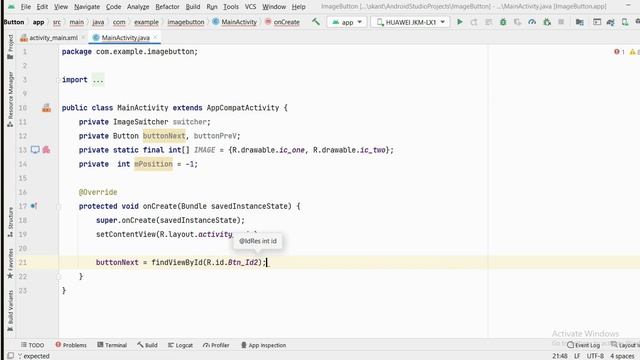Open the Refactor menu
The height and width of the screenshot is (360, 640).
167,7
